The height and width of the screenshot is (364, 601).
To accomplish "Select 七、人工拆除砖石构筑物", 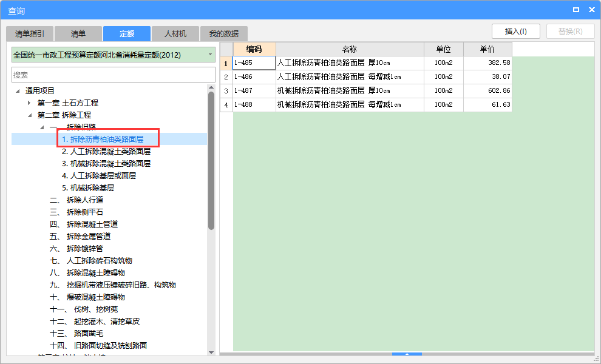I will (91, 260).
